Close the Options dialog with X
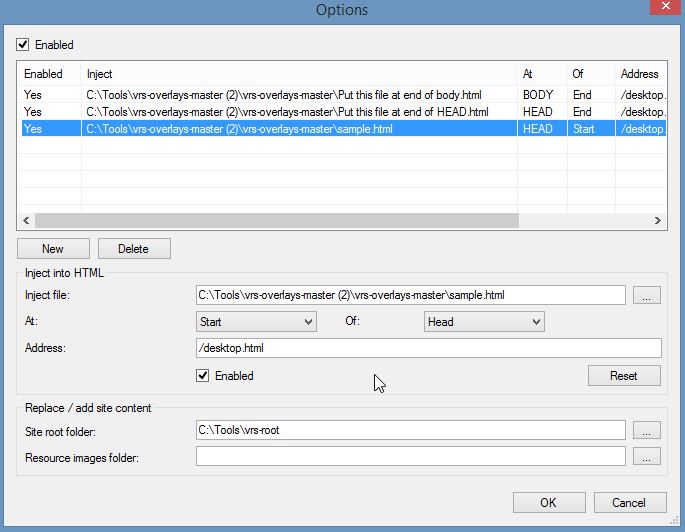685x532 pixels. pyautogui.click(x=665, y=7)
